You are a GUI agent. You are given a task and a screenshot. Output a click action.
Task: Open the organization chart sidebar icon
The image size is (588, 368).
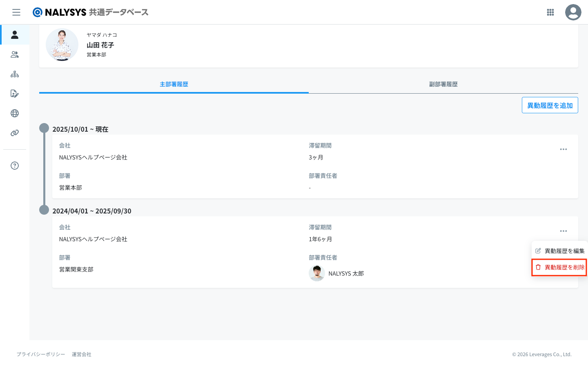15,74
